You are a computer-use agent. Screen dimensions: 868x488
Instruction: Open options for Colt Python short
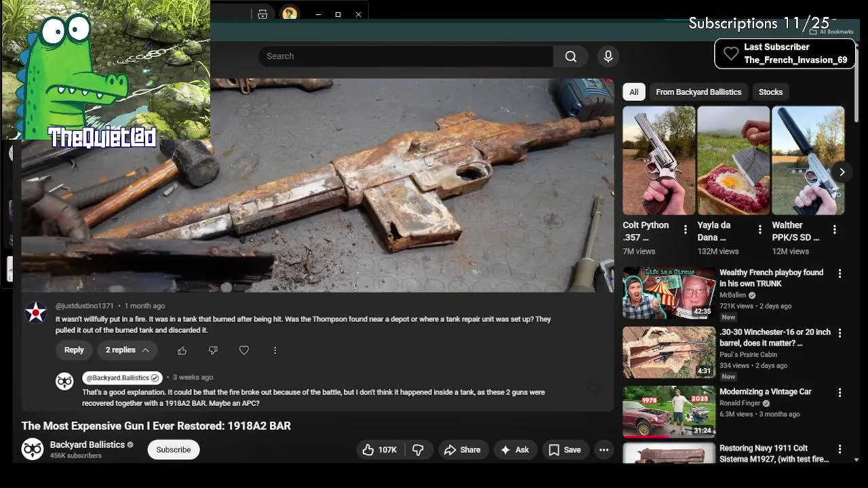(x=686, y=230)
